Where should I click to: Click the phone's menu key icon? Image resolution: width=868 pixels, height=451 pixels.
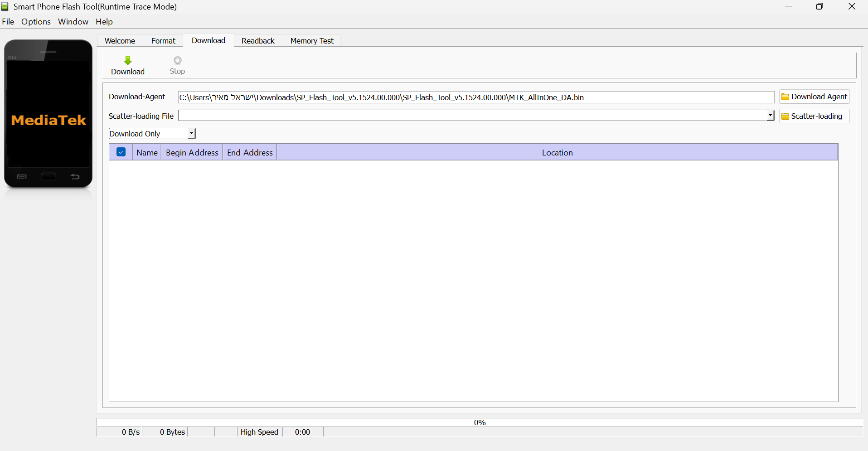point(22,177)
